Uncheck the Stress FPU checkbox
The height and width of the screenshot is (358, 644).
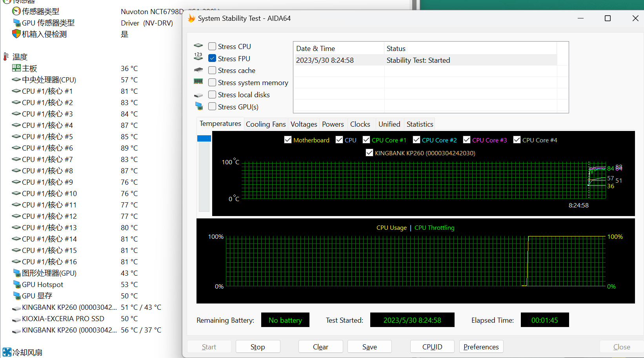(x=212, y=58)
